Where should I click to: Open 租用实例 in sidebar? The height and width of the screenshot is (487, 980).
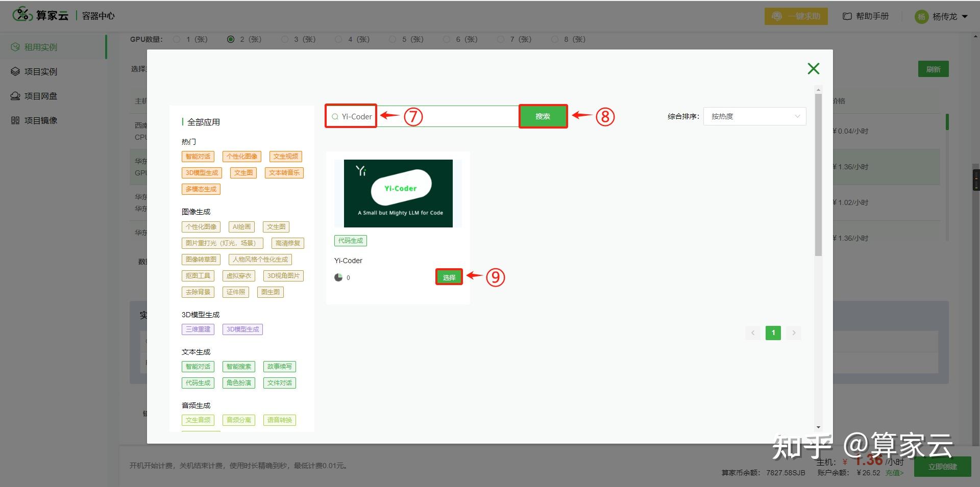click(x=54, y=47)
